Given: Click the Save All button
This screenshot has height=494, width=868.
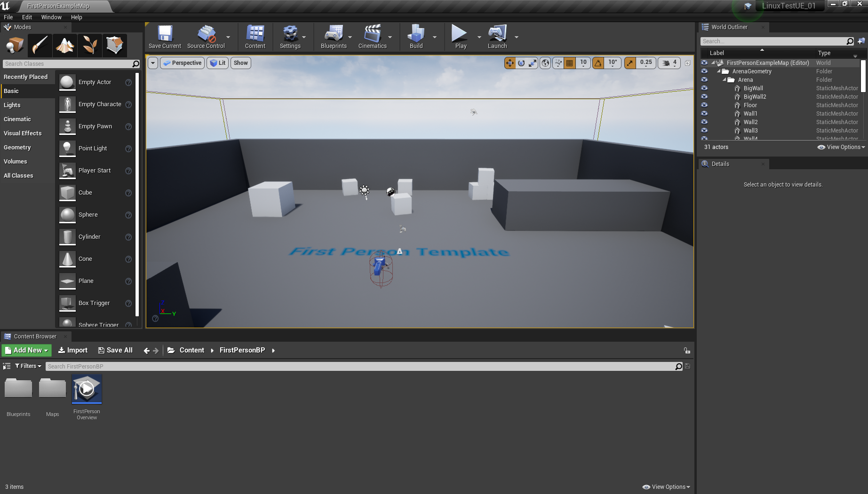Looking at the screenshot, I should pyautogui.click(x=115, y=350).
